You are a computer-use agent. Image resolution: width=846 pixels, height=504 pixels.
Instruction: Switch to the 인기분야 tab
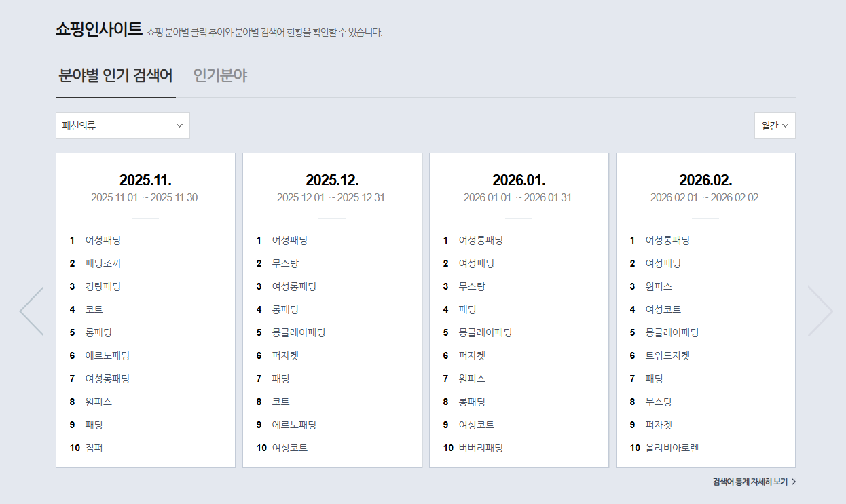pyautogui.click(x=220, y=75)
